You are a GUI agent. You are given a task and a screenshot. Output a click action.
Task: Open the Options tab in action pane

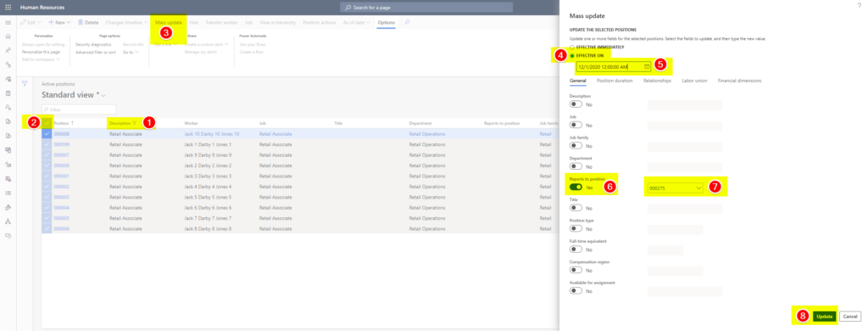(x=387, y=22)
